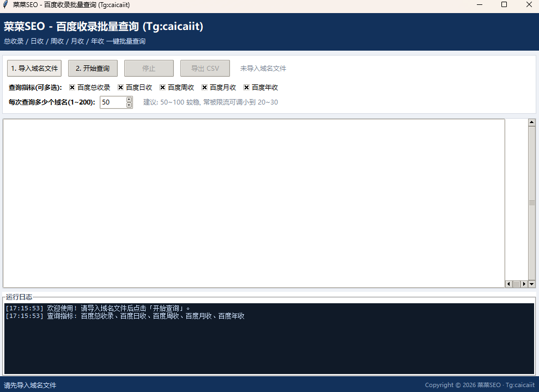
Task: Click the hint text '建议: 50~100 较稳'
Action: pos(172,102)
